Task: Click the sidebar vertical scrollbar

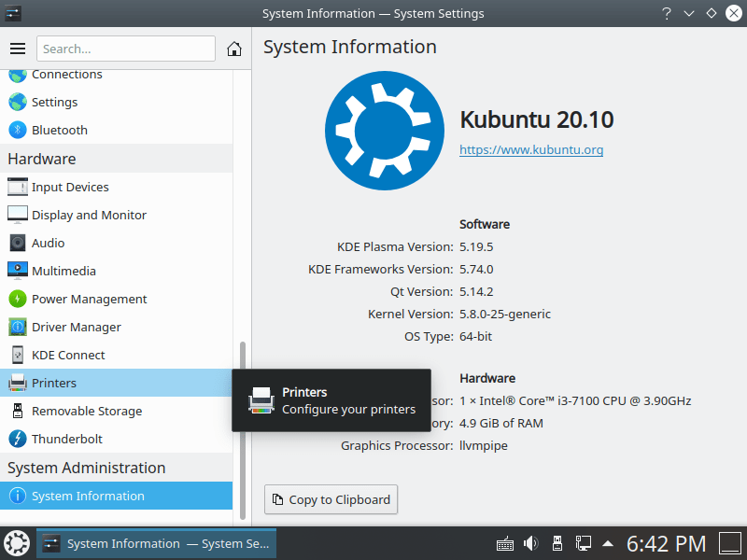Action: coord(243,430)
